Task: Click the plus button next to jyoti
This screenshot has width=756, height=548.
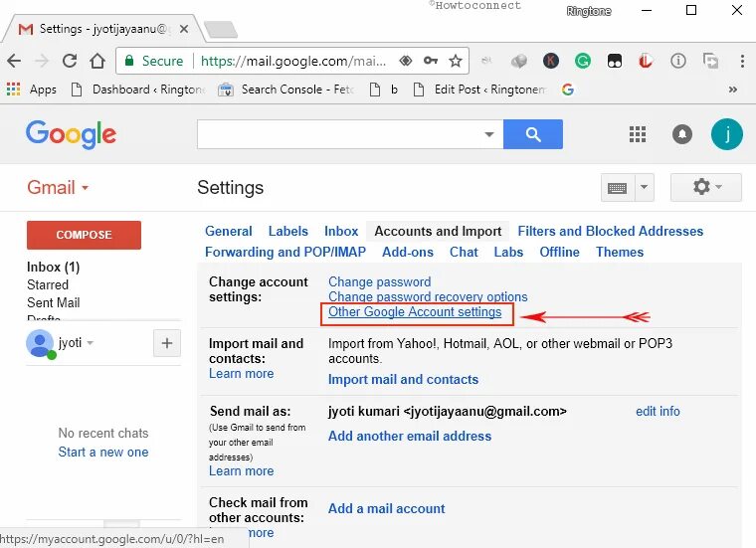Action: click(167, 343)
